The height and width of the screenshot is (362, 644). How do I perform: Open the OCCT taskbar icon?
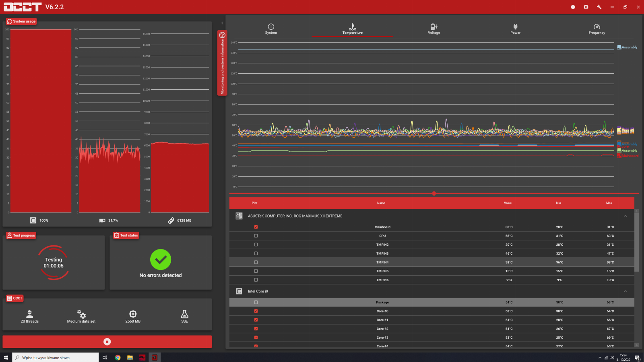click(x=155, y=357)
